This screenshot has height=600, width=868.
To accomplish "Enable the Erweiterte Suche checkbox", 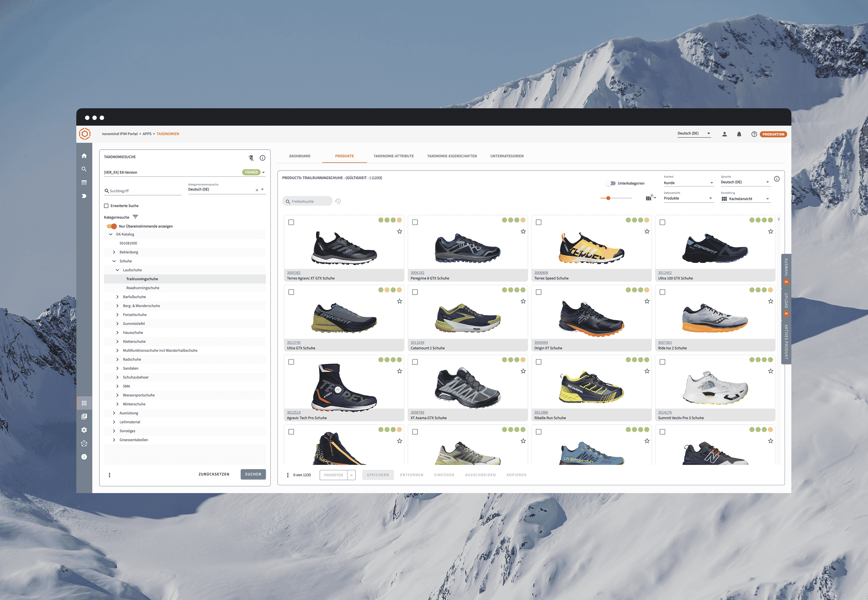I will (x=106, y=206).
